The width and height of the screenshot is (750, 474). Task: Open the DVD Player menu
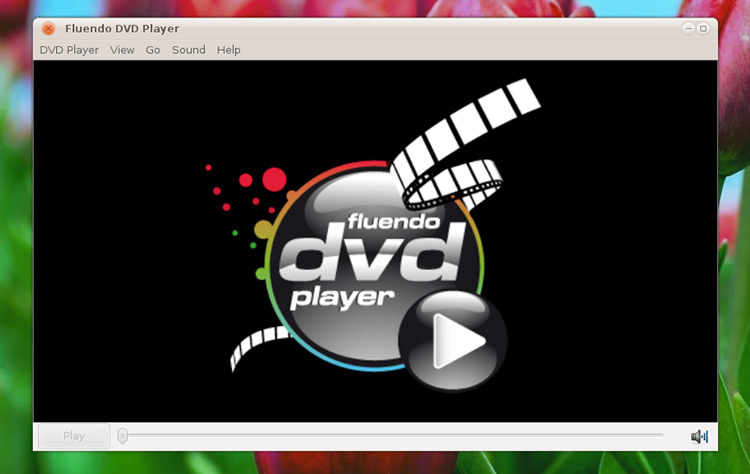coord(69,50)
